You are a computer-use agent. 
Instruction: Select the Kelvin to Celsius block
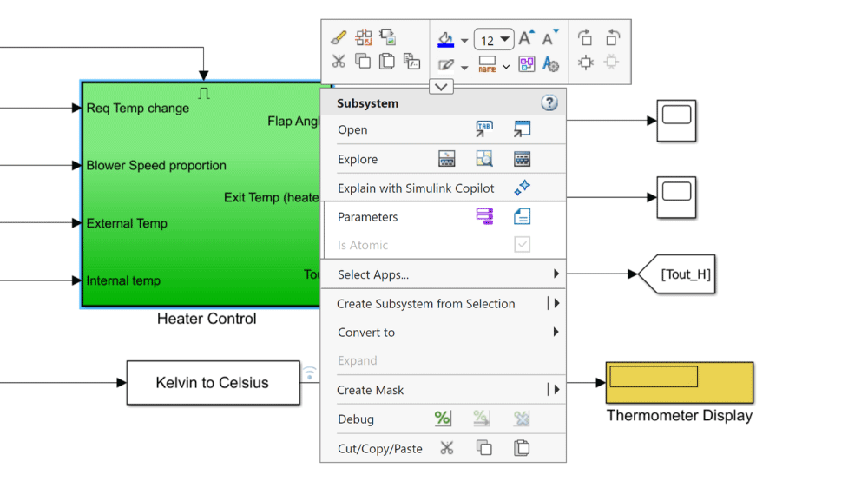point(213,383)
